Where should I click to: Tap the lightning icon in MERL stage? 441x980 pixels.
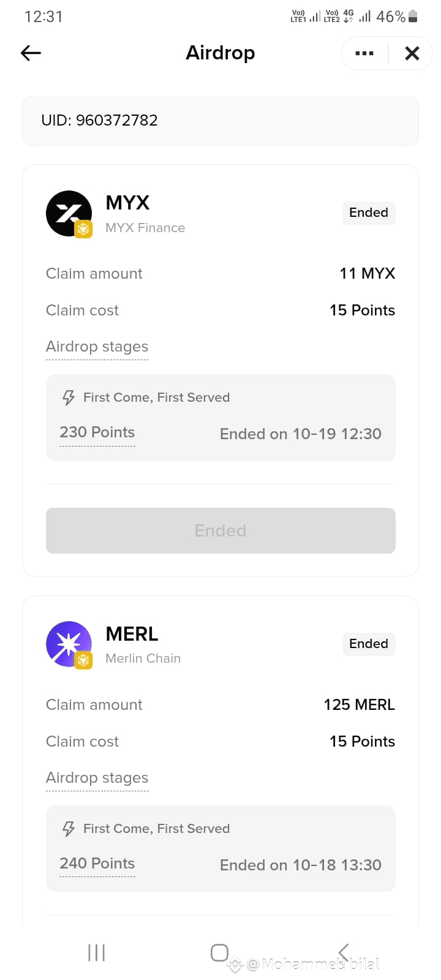[x=69, y=829]
